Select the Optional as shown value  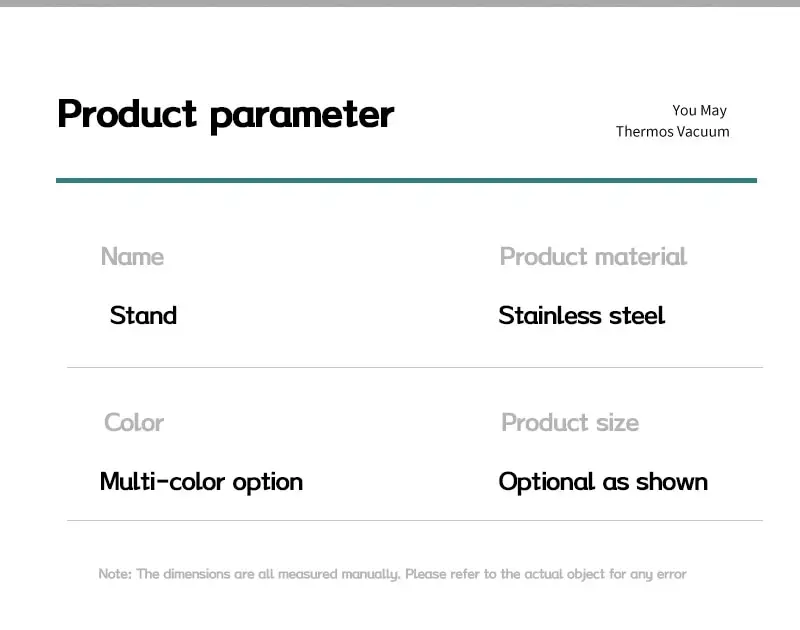pos(603,482)
